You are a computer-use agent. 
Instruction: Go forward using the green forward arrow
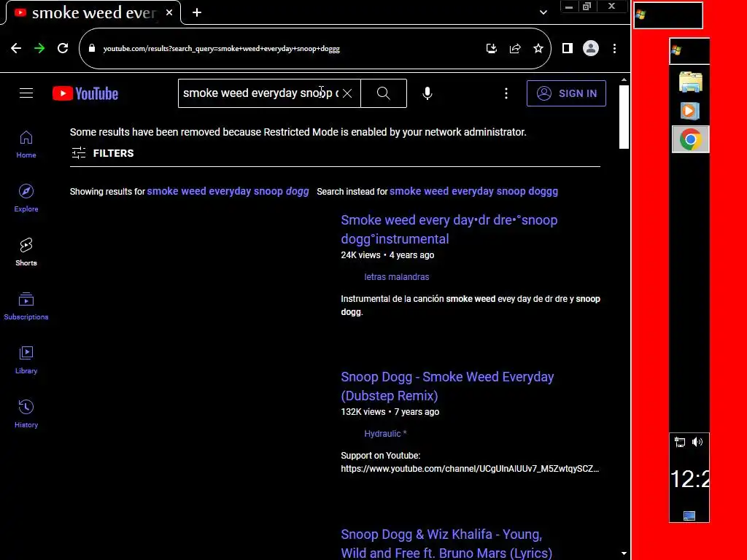[x=39, y=48]
